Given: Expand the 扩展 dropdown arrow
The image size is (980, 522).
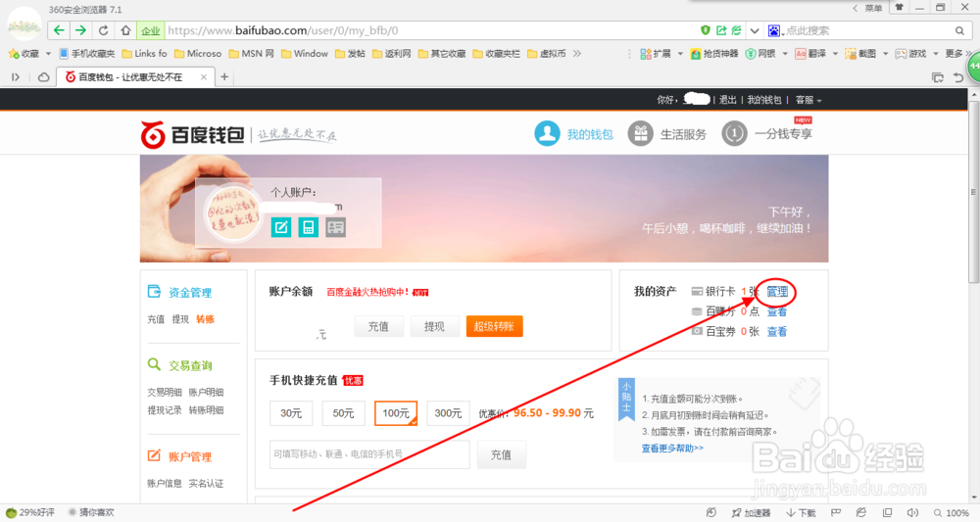Looking at the screenshot, I should click(680, 54).
